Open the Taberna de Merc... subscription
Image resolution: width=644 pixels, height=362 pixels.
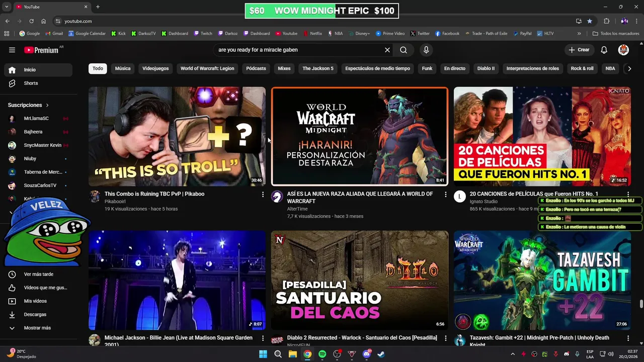point(38,172)
